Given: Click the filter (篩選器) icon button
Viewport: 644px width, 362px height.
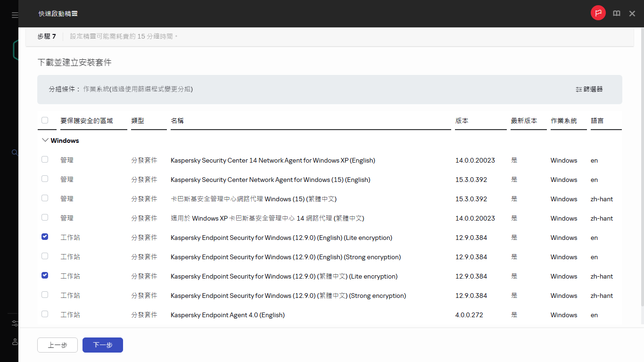Looking at the screenshot, I should (x=589, y=89).
